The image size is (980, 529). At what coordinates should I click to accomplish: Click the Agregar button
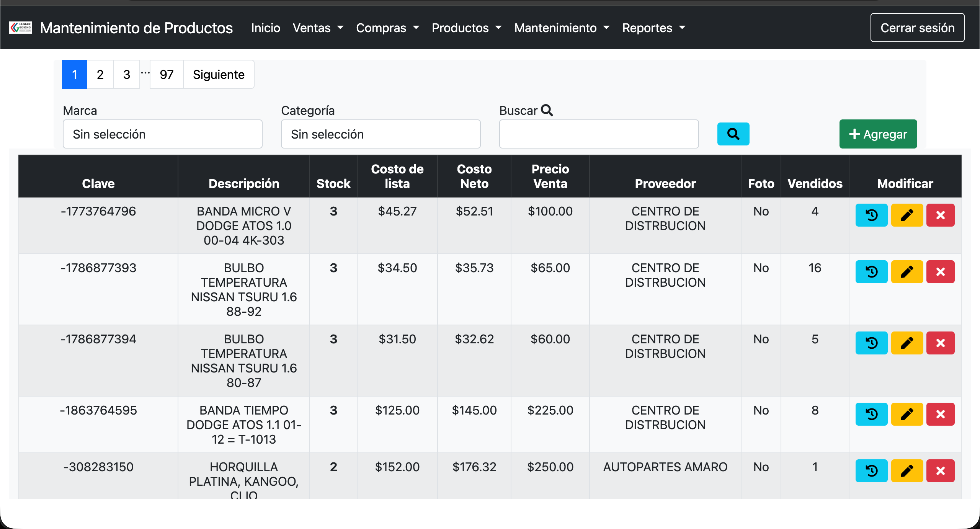click(x=878, y=134)
